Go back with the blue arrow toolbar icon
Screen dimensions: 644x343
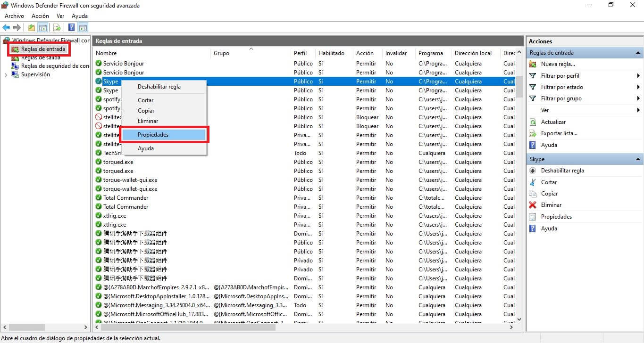click(x=6, y=28)
